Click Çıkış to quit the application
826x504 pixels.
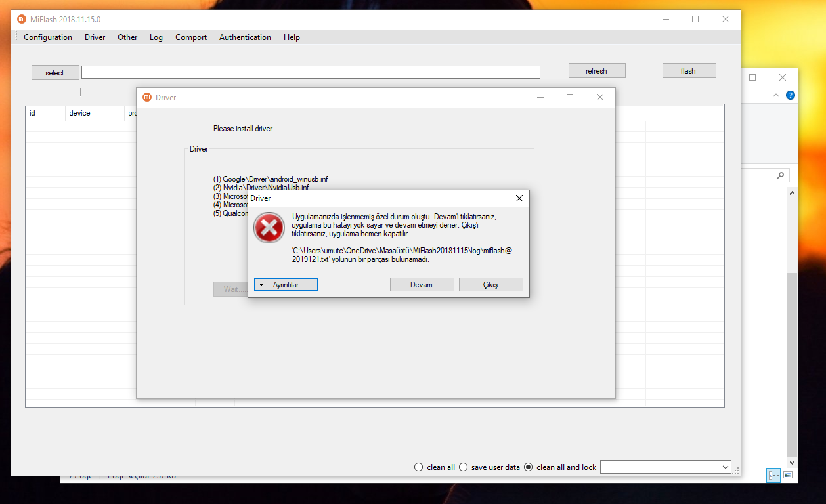[491, 285]
